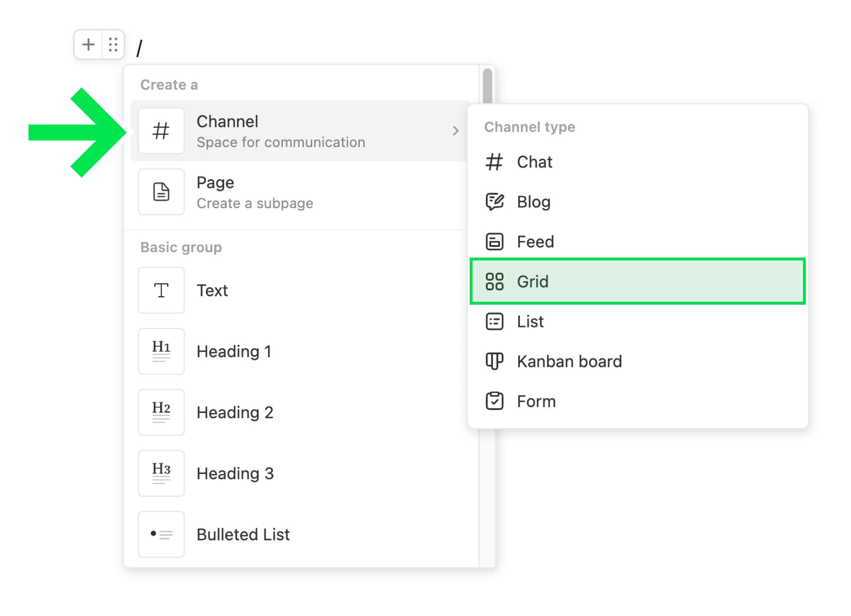This screenshot has height=616, width=851.
Task: Select Chat channel type
Action: pyautogui.click(x=534, y=162)
